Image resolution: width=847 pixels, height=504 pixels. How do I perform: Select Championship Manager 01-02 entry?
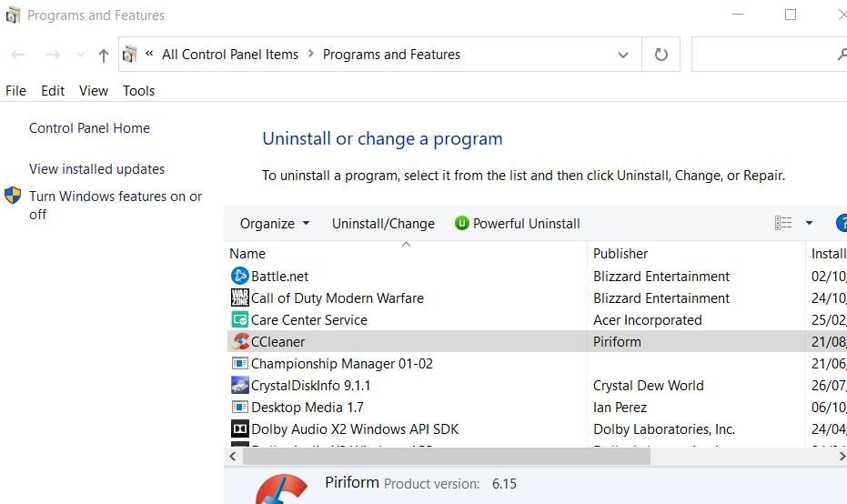(x=342, y=364)
